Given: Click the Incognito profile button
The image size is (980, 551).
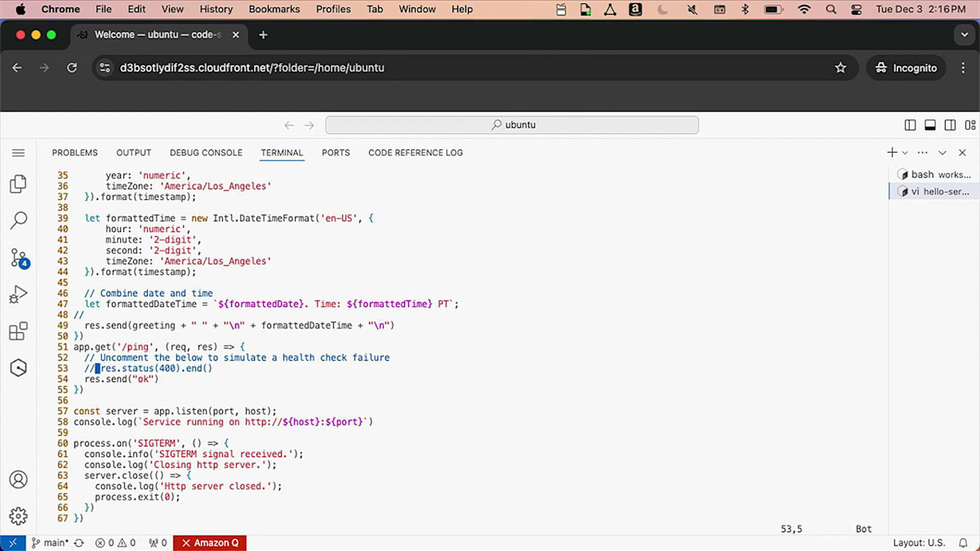Looking at the screenshot, I should point(906,68).
